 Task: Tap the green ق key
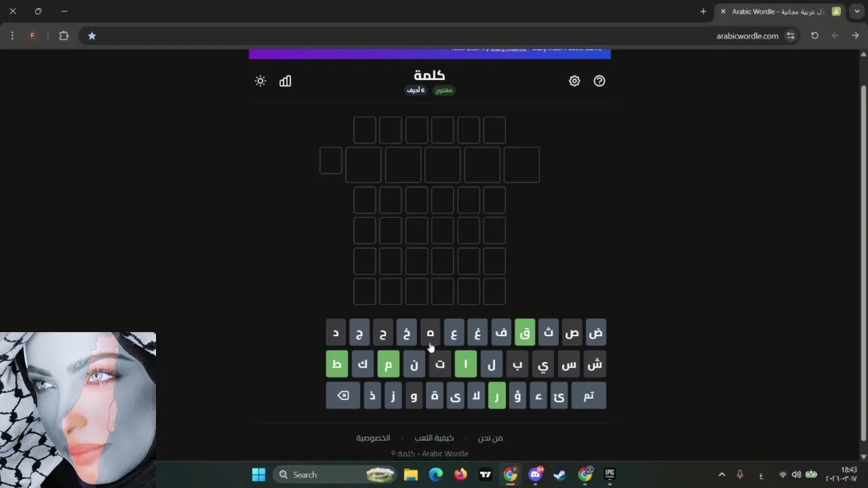[525, 333]
